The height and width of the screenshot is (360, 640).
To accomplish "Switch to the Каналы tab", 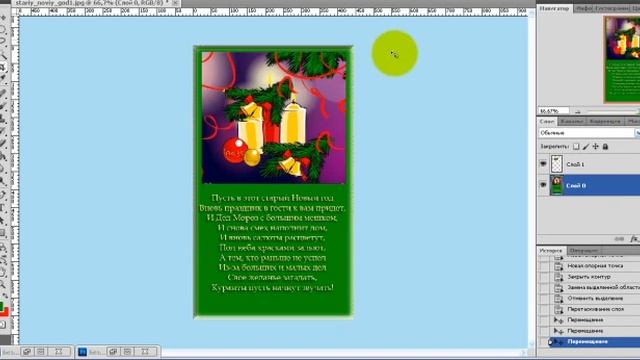I will click(571, 122).
